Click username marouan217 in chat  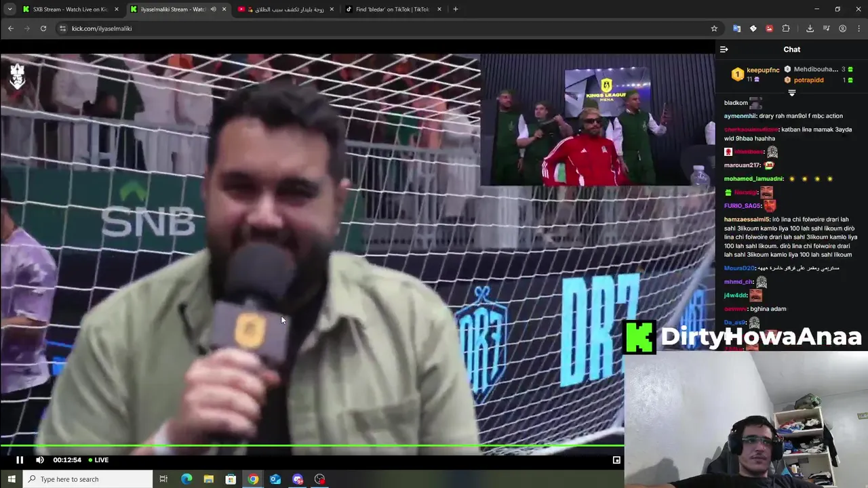coord(742,165)
